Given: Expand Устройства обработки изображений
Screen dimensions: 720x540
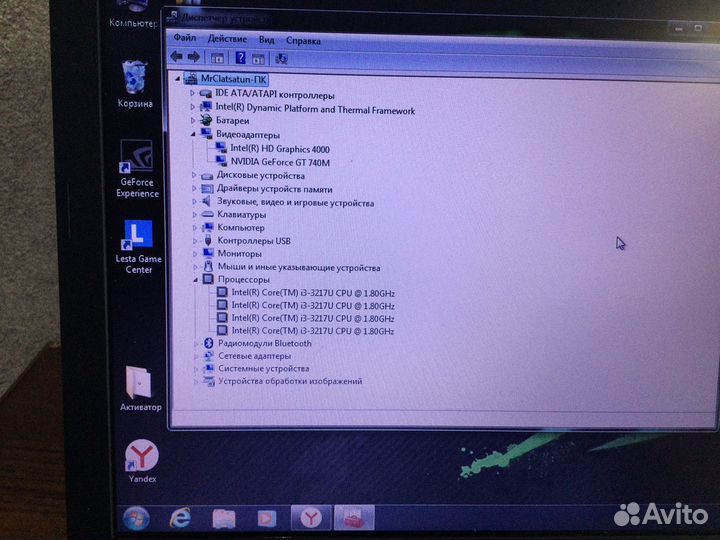Looking at the screenshot, I should (x=197, y=381).
